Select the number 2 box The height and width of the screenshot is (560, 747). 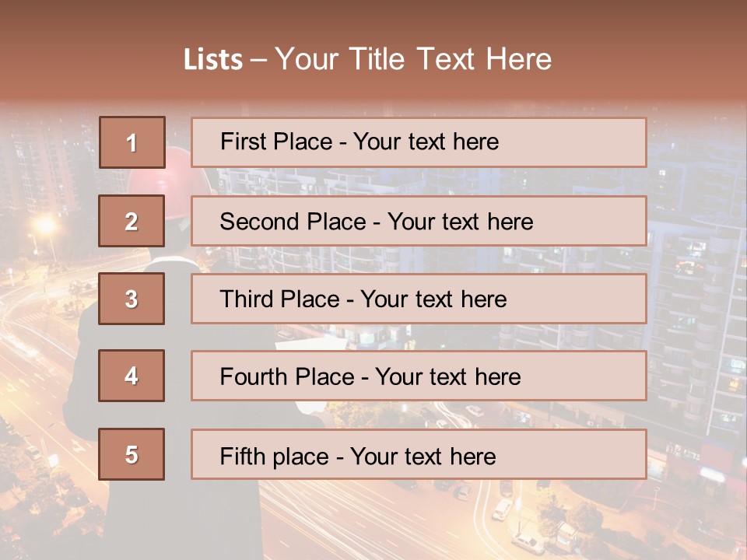point(132,220)
